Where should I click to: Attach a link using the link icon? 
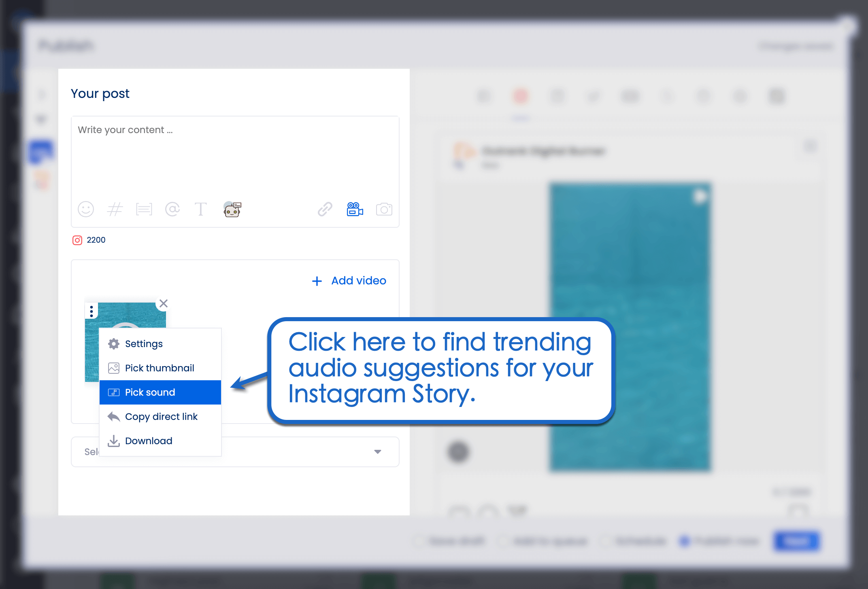[x=324, y=209]
